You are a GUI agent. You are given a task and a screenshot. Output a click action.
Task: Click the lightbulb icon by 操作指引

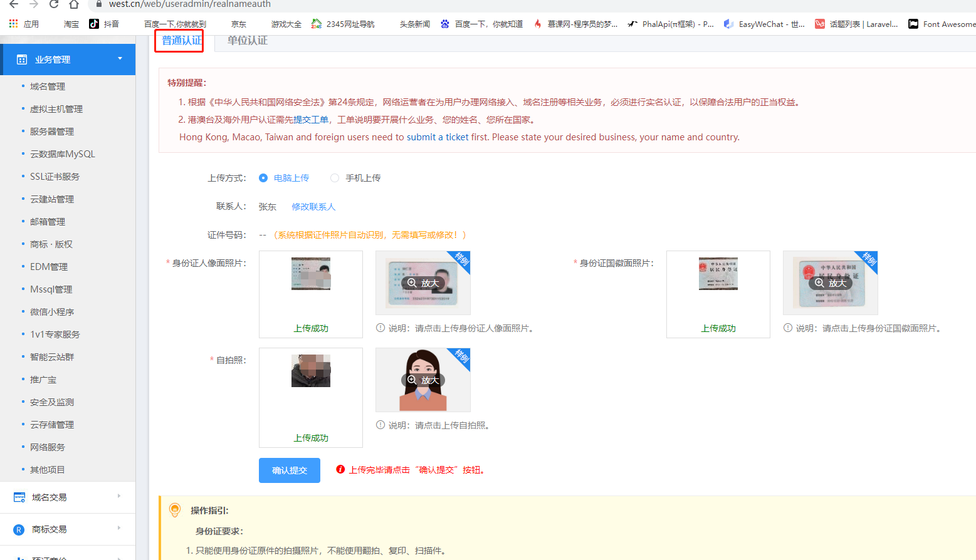(x=175, y=511)
